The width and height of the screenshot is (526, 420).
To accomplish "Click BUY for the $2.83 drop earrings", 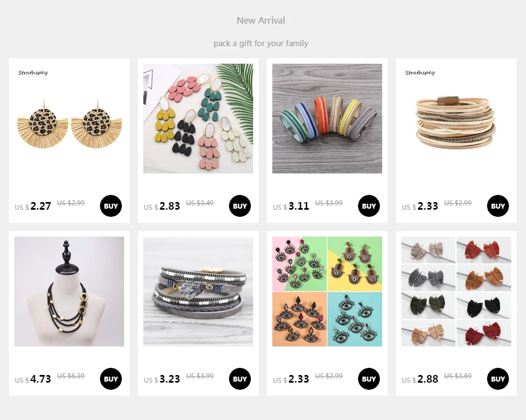I will coord(240,206).
